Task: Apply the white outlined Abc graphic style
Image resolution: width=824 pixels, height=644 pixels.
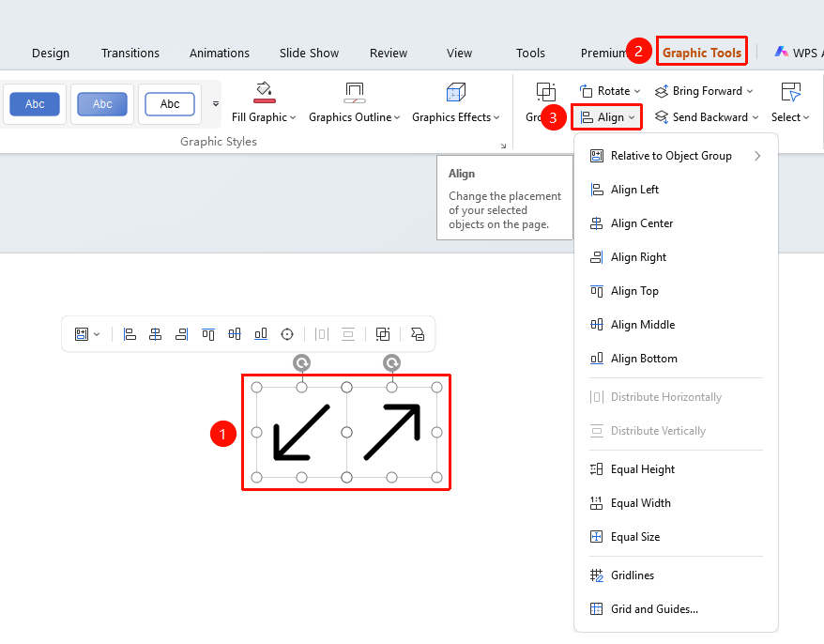Action: (170, 104)
